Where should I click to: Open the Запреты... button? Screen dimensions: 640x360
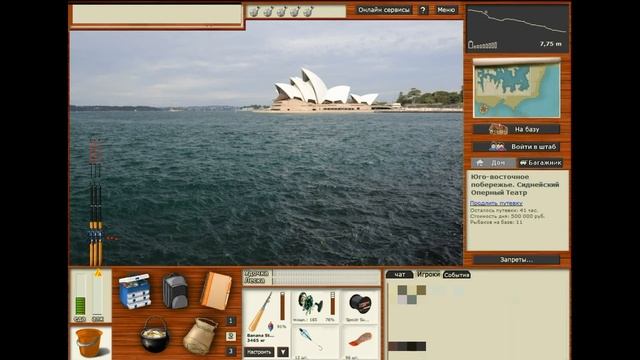(x=516, y=260)
